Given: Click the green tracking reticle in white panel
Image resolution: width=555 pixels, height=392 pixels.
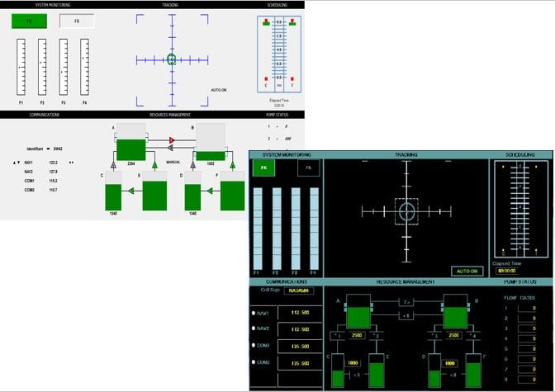Looking at the screenshot, I should (x=171, y=59).
